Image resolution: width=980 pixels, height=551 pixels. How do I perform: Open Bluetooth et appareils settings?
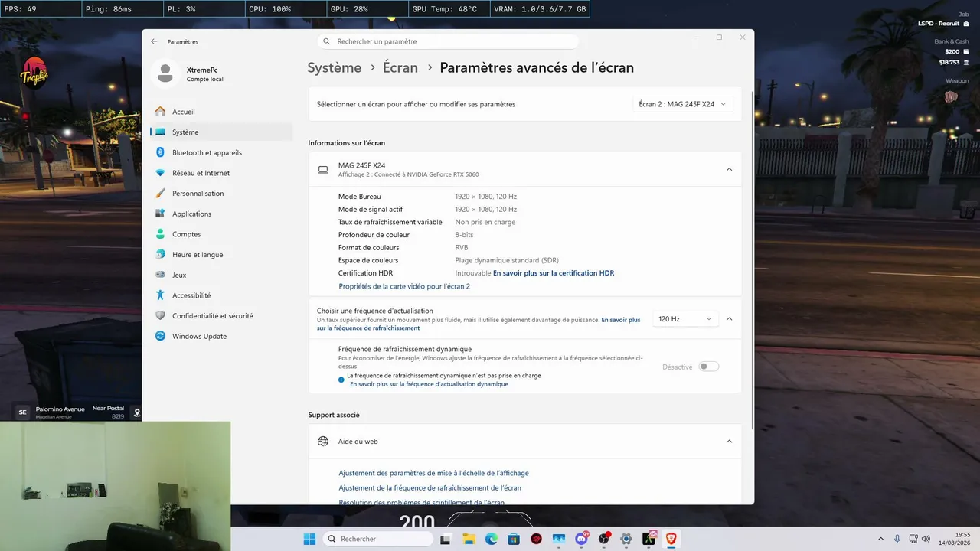[221, 152]
